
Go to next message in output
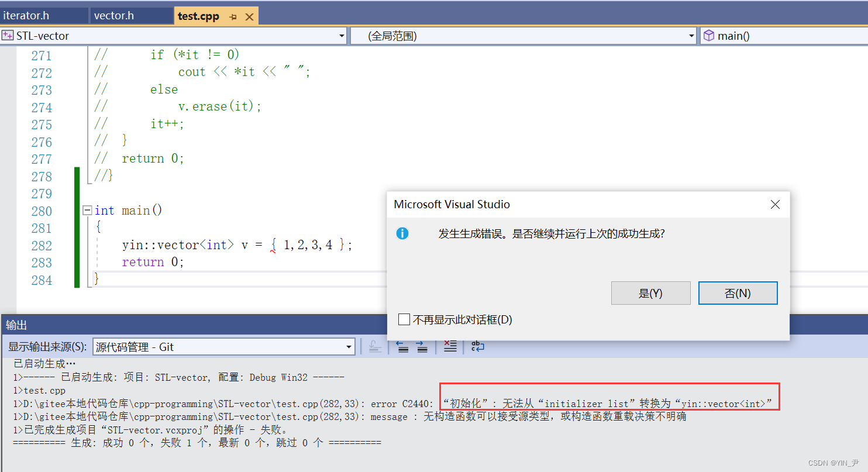pyautogui.click(x=422, y=347)
